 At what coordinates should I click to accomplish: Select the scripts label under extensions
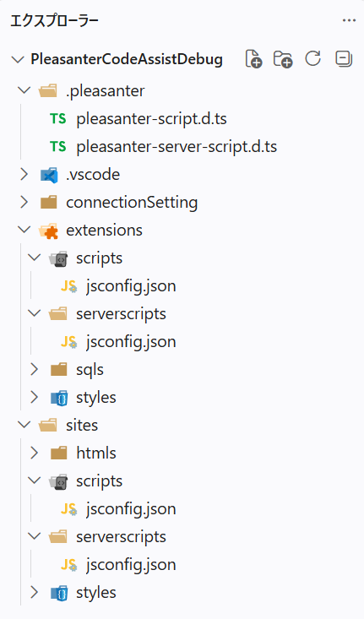pyautogui.click(x=100, y=259)
